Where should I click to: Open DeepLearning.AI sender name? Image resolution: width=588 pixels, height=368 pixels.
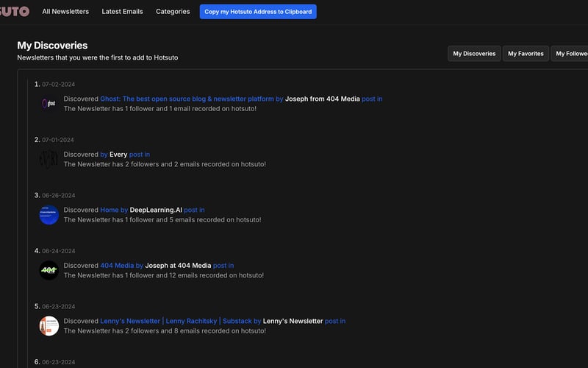(x=156, y=210)
